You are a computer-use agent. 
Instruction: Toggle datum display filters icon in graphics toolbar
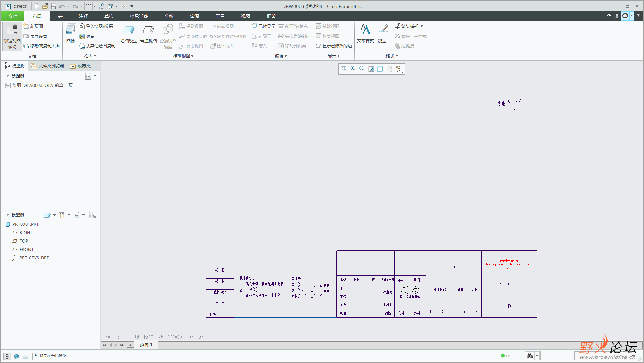(399, 69)
